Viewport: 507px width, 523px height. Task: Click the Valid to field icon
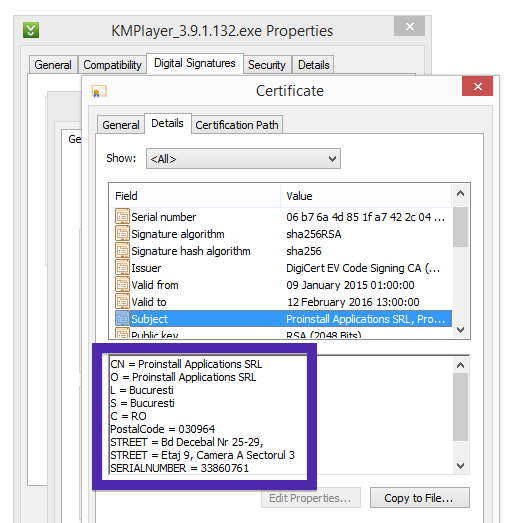(x=122, y=302)
